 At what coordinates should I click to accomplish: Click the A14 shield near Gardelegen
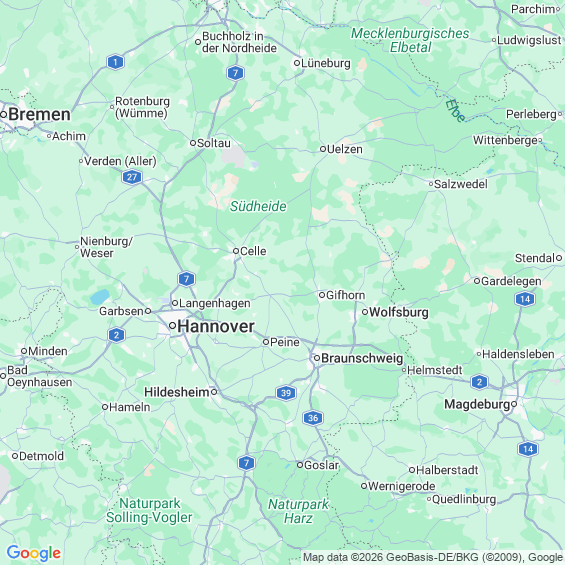(x=525, y=299)
